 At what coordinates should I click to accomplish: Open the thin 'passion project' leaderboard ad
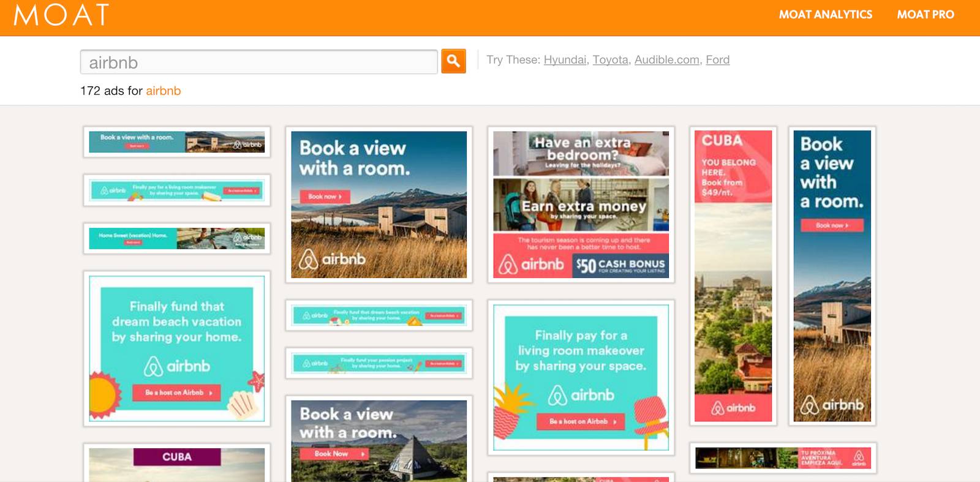(379, 363)
